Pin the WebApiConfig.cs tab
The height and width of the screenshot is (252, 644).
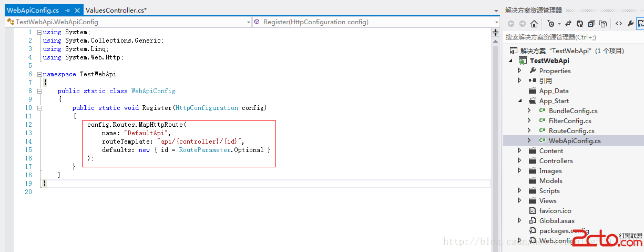[x=67, y=11]
